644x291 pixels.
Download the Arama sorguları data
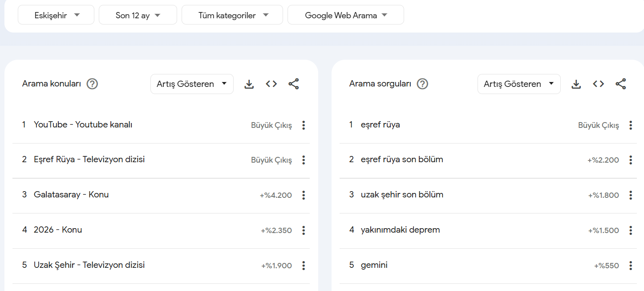[x=576, y=84]
